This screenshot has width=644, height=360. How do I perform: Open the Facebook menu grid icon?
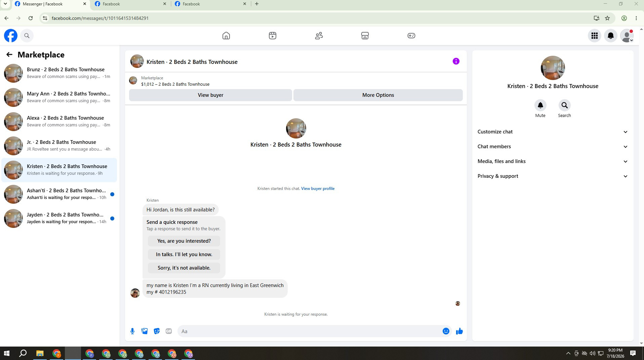[595, 36]
